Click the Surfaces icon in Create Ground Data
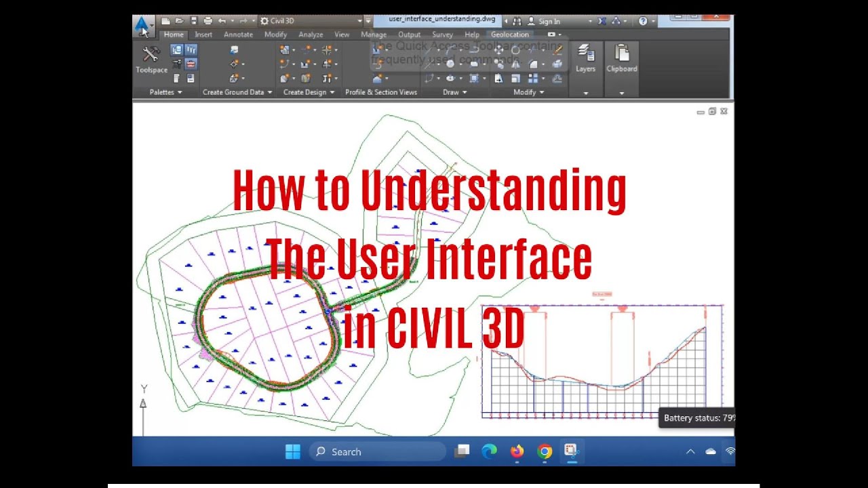The height and width of the screenshot is (488, 868). [x=234, y=79]
